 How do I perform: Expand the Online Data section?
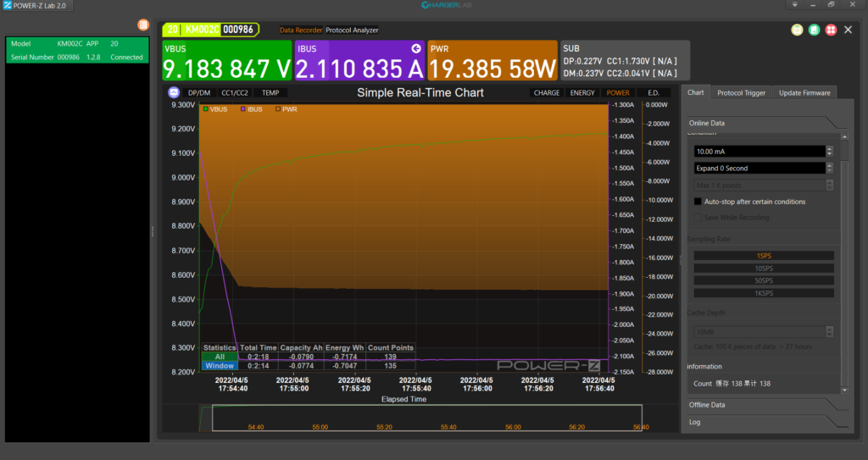tap(766, 123)
